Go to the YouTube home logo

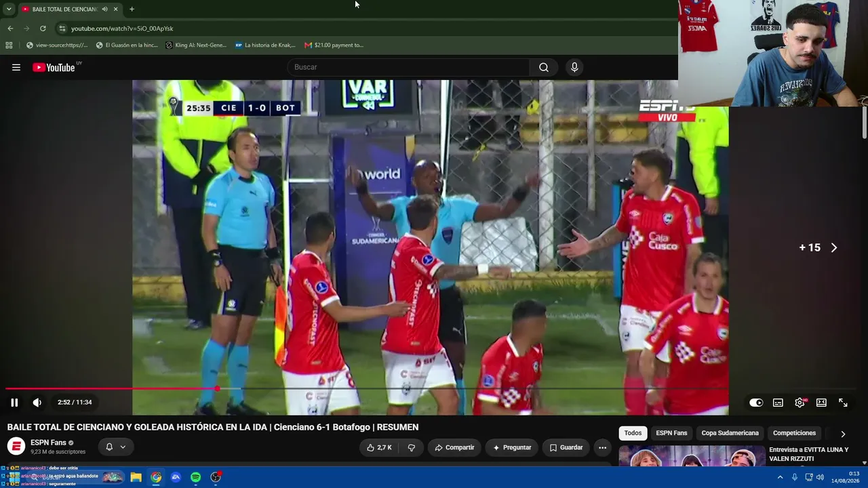coord(54,67)
